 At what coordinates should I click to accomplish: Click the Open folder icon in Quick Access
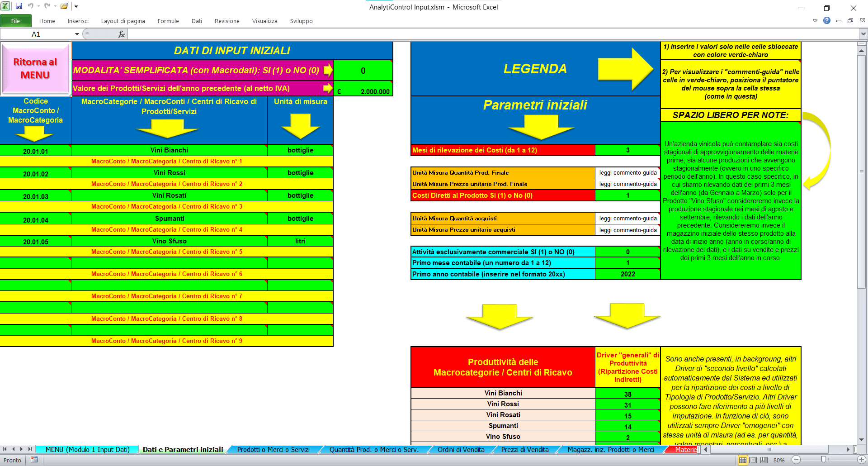64,6
